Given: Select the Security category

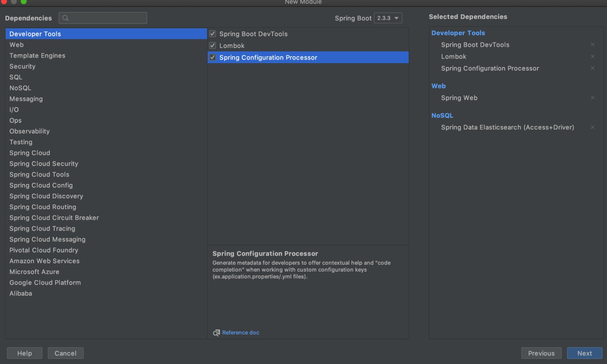Looking at the screenshot, I should click(x=106, y=66).
